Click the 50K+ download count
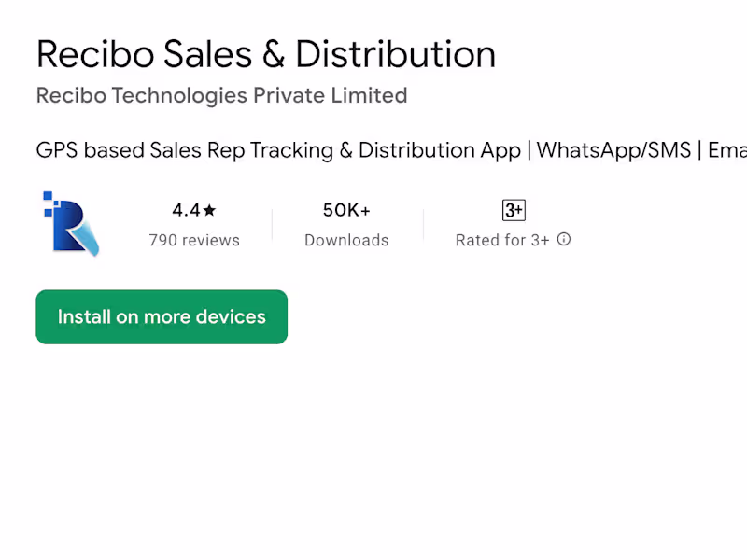The image size is (747, 560). click(x=346, y=210)
